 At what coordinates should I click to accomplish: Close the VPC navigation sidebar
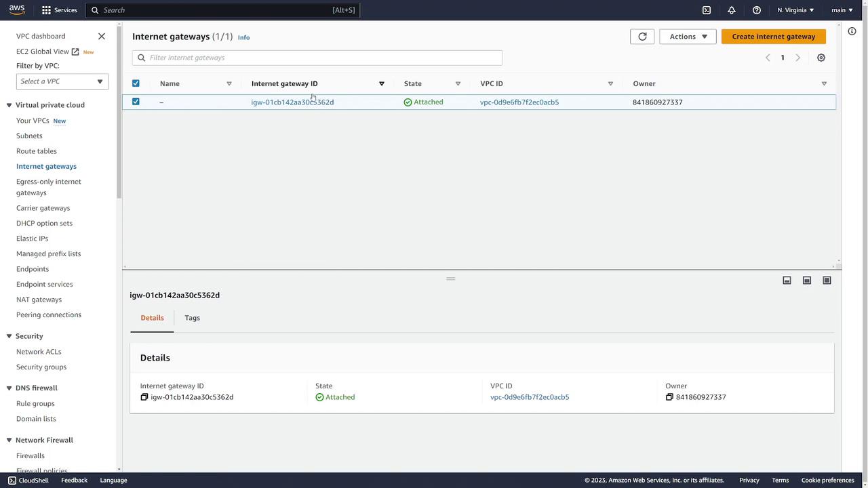[102, 36]
